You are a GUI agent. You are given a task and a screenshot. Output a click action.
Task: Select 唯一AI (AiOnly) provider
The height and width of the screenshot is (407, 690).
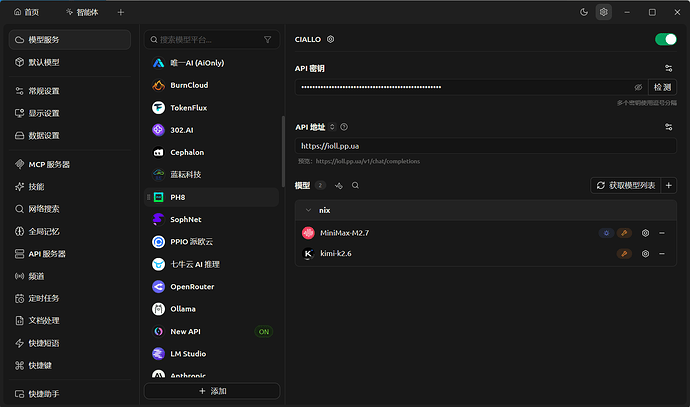click(212, 63)
